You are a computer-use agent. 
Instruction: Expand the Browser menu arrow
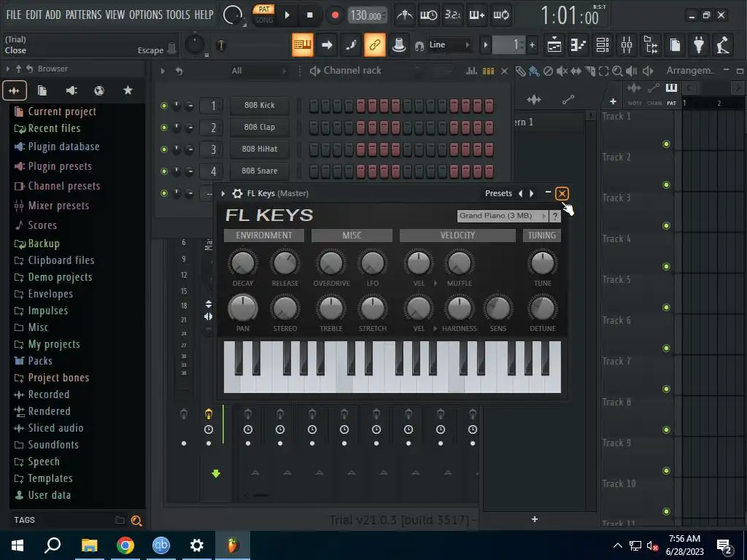point(7,69)
